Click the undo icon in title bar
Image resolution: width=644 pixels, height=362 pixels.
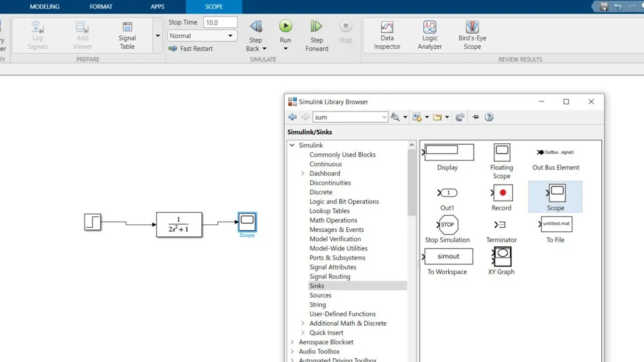pos(618,7)
